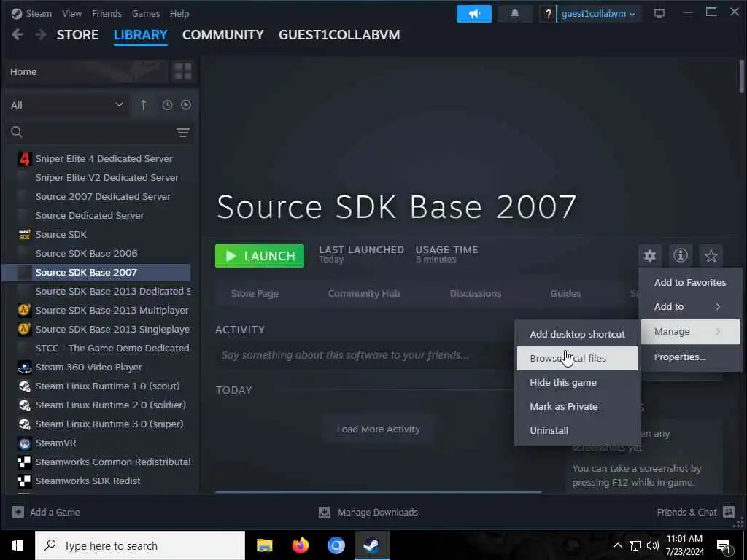Click Source SDK Base 2013 Multiplayer lambda icon
The width and height of the screenshot is (747, 560).
24,310
